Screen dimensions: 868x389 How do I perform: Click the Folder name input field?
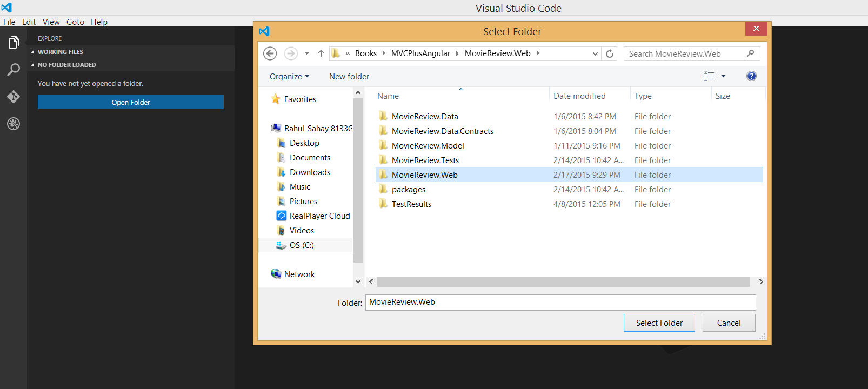click(560, 302)
